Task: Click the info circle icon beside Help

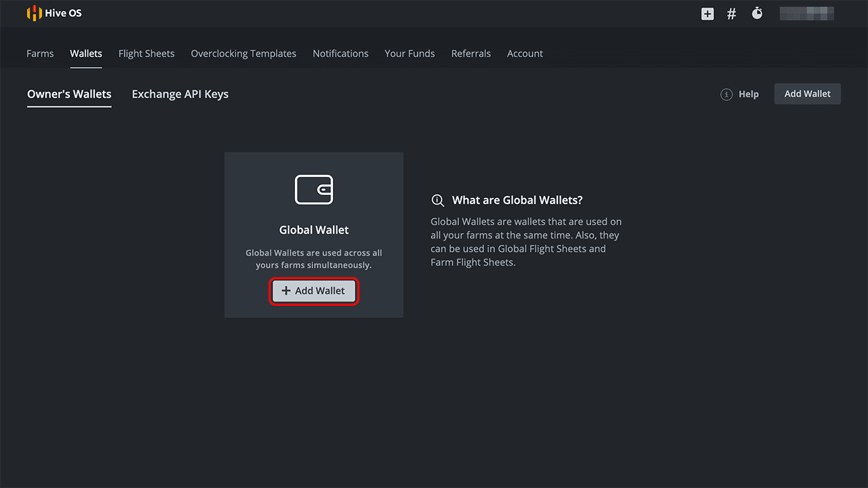Action: pyautogui.click(x=726, y=94)
